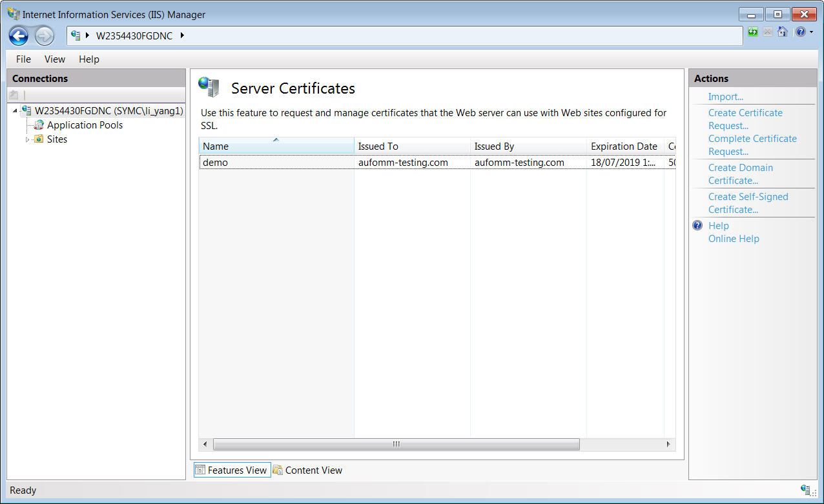Collapse the W2354430FGDNC server node

[15, 111]
